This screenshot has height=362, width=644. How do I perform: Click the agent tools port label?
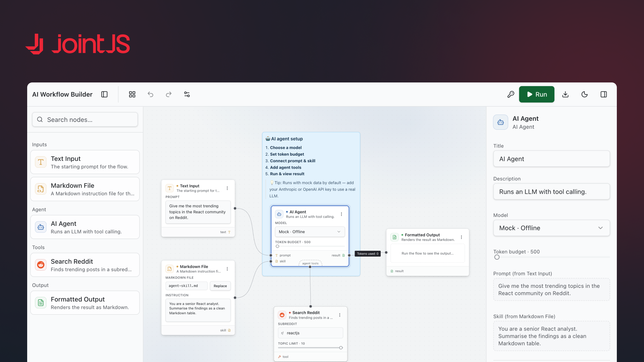[x=310, y=263]
